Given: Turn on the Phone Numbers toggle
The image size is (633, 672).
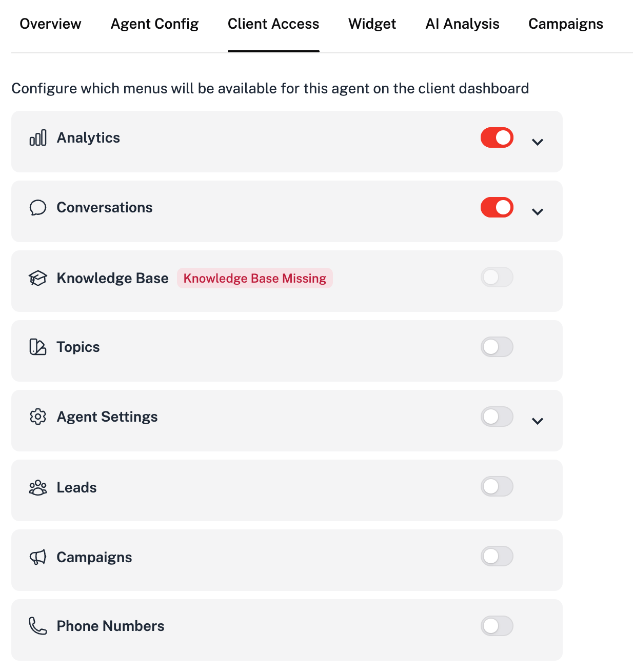Looking at the screenshot, I should click(497, 626).
